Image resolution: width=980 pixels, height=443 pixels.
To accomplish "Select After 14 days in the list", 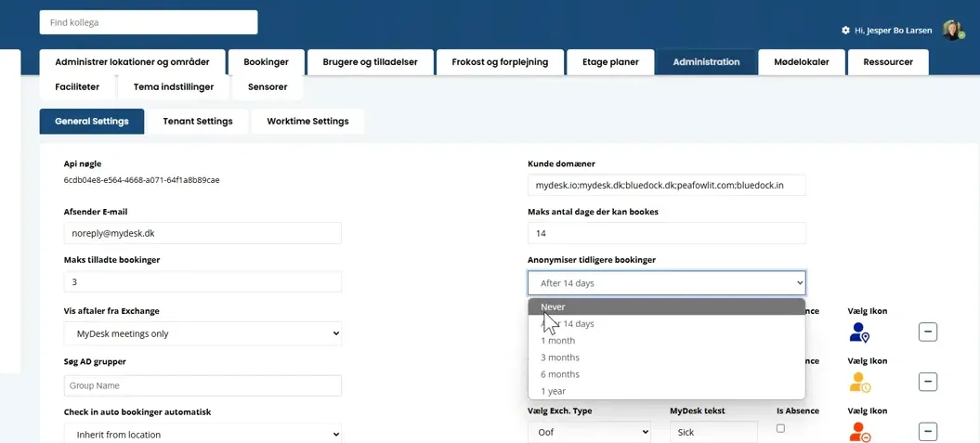I will point(667,323).
